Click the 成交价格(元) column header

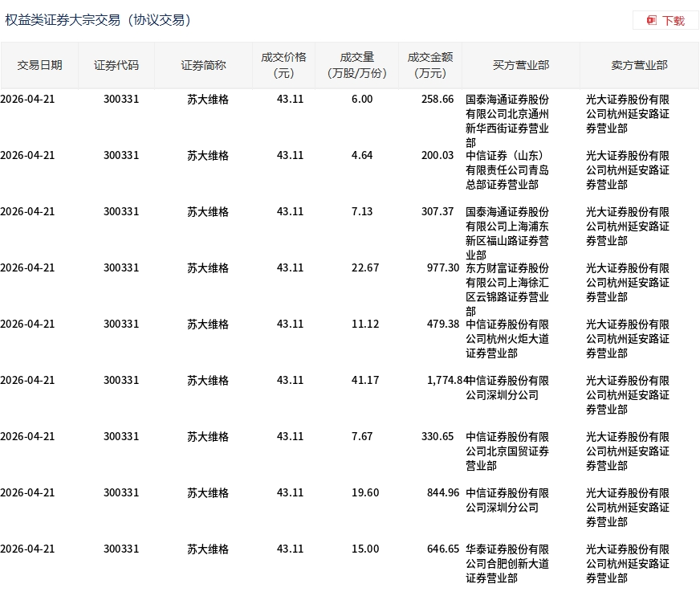283,65
